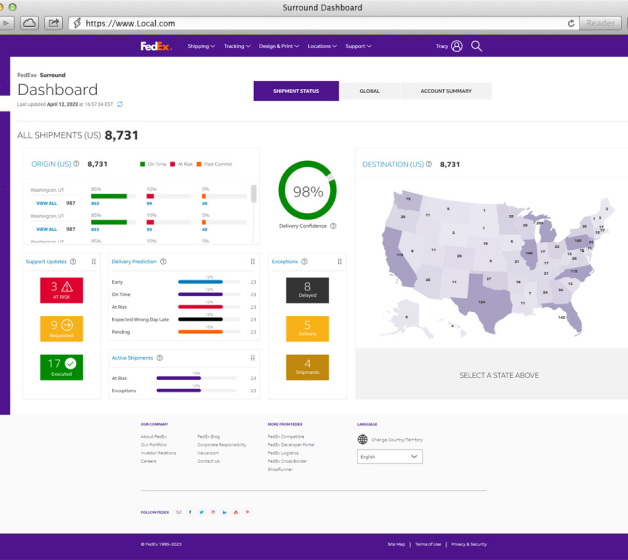Switch to the Account Summary tab
Viewport: 628px width, 560px height.
pyautogui.click(x=446, y=91)
